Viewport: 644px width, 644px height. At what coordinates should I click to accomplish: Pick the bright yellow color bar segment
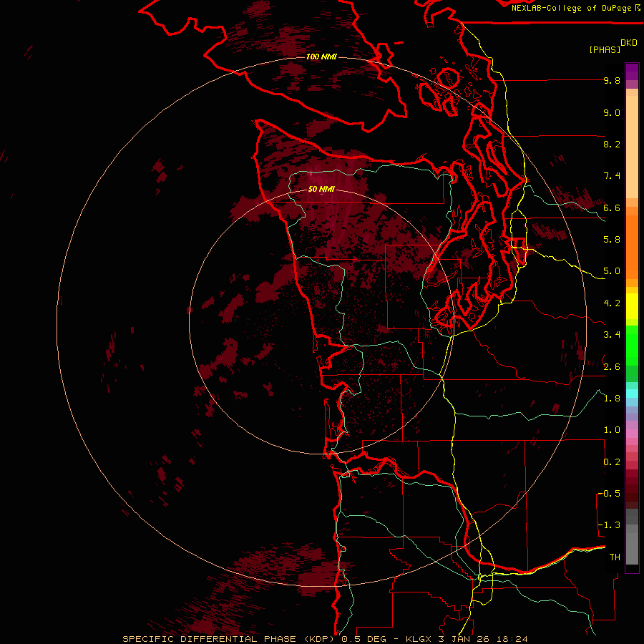pyautogui.click(x=632, y=306)
